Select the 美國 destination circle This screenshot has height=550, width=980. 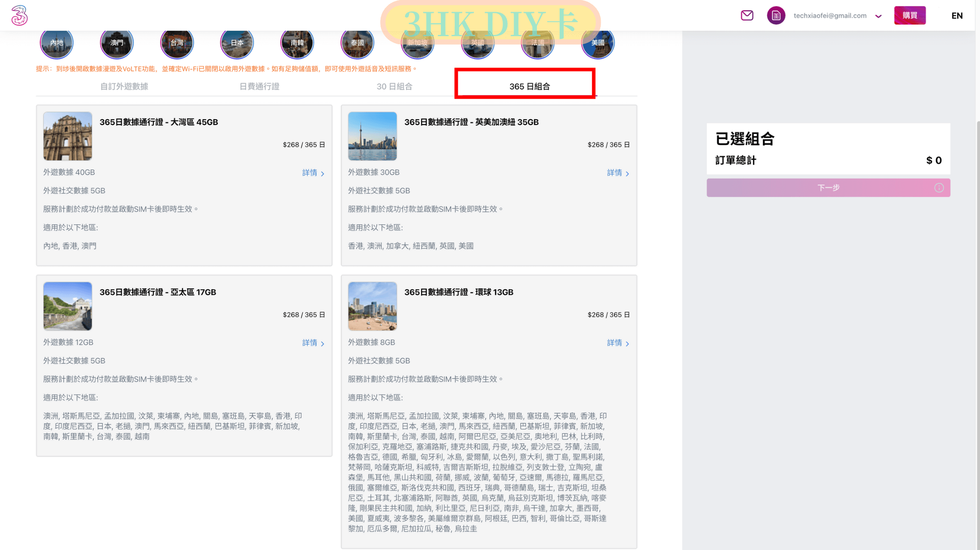point(598,43)
